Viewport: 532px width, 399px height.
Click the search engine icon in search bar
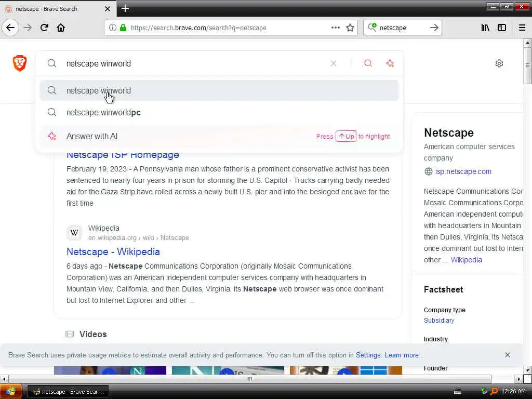coord(372,27)
